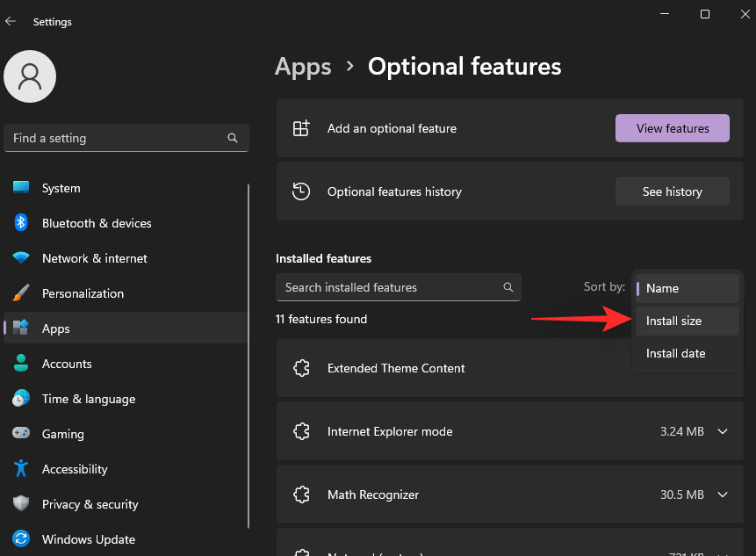
Task: Click Internet Explorer mode label
Action: [390, 431]
